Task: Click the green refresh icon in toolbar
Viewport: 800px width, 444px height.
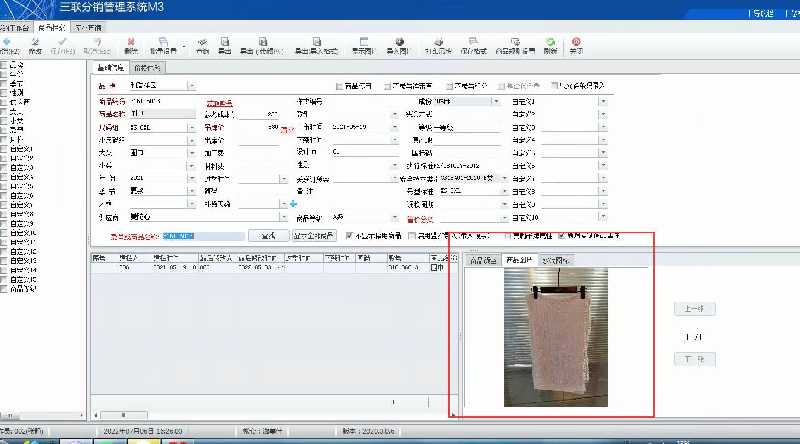Action: (x=550, y=43)
